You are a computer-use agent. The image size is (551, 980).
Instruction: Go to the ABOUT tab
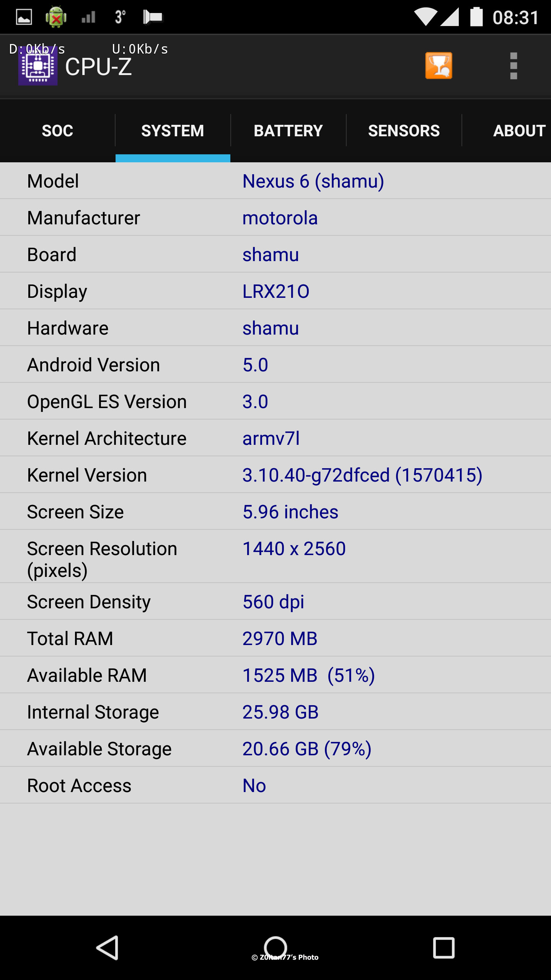519,131
